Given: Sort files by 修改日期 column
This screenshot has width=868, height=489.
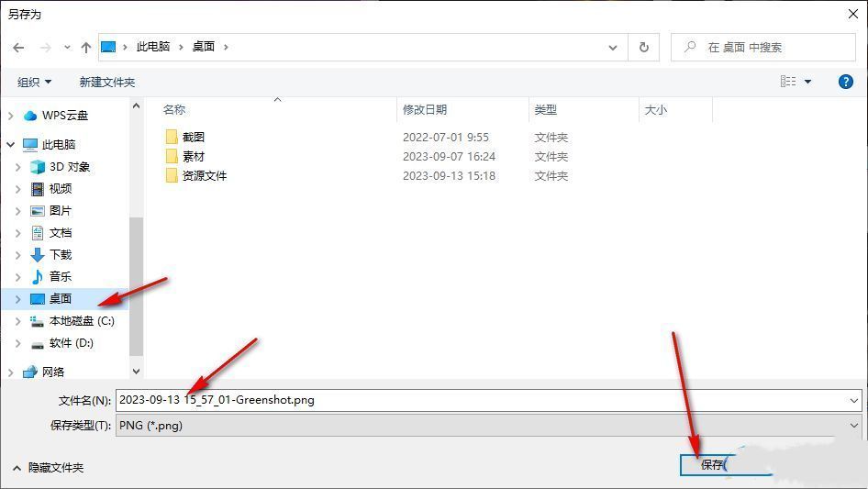Looking at the screenshot, I should [425, 110].
